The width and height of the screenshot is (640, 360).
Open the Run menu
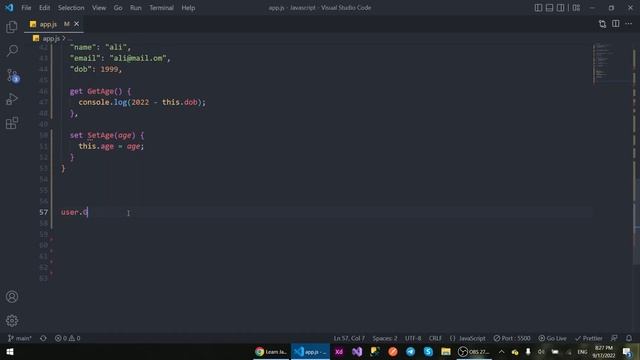[136, 8]
